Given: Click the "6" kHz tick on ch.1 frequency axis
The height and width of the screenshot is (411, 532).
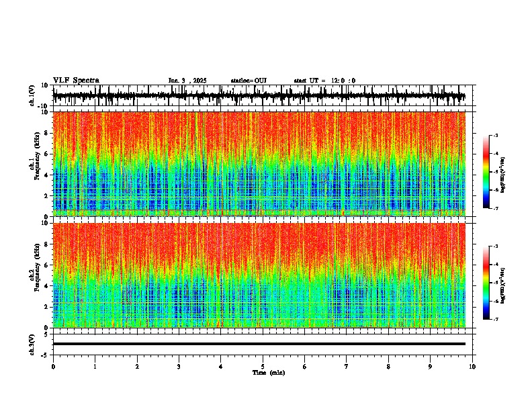Looking at the screenshot, I should (x=47, y=154).
